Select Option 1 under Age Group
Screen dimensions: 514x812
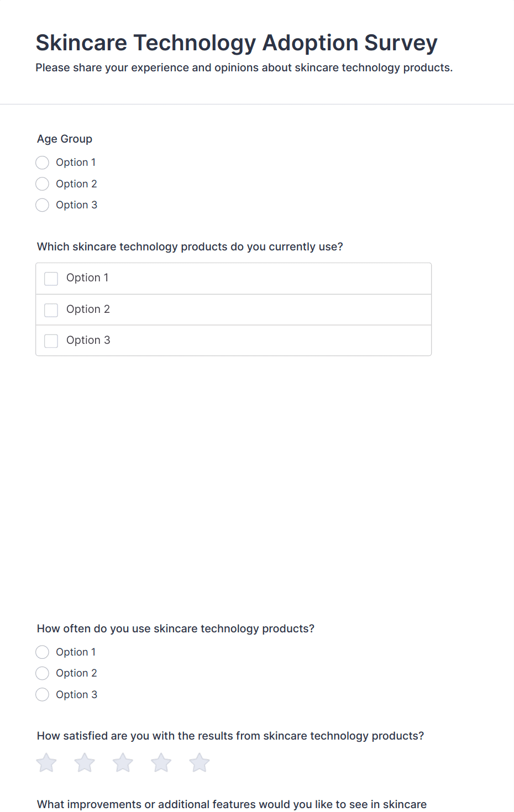point(43,163)
